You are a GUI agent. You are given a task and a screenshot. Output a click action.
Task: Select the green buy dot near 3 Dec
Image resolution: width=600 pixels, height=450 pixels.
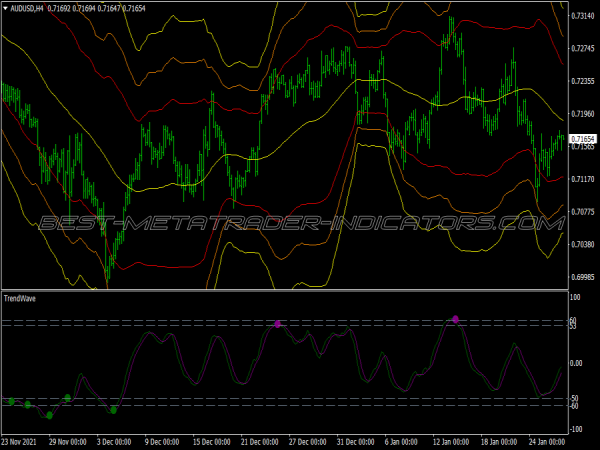[x=113, y=410]
